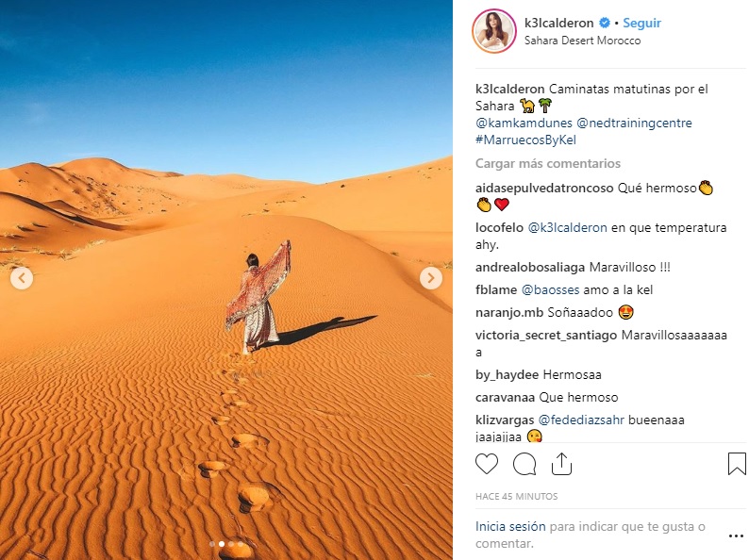This screenshot has width=749, height=560.
Task: Open comments via speech bubble icon
Action: pyautogui.click(x=524, y=464)
